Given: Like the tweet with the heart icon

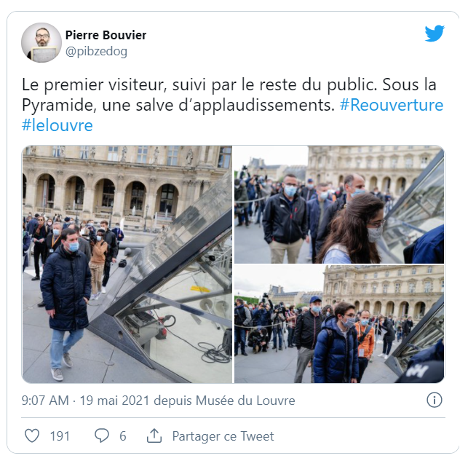Looking at the screenshot, I should pyautogui.click(x=32, y=436).
